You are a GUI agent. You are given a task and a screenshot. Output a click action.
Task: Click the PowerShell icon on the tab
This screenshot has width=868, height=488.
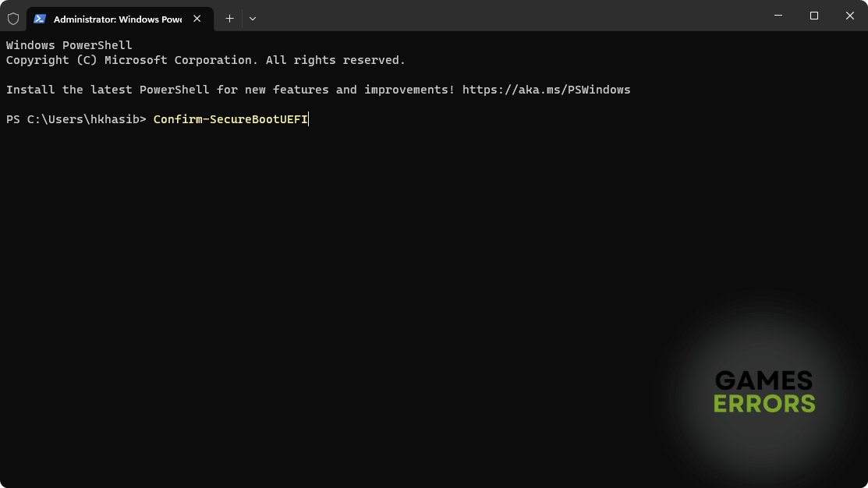40,19
